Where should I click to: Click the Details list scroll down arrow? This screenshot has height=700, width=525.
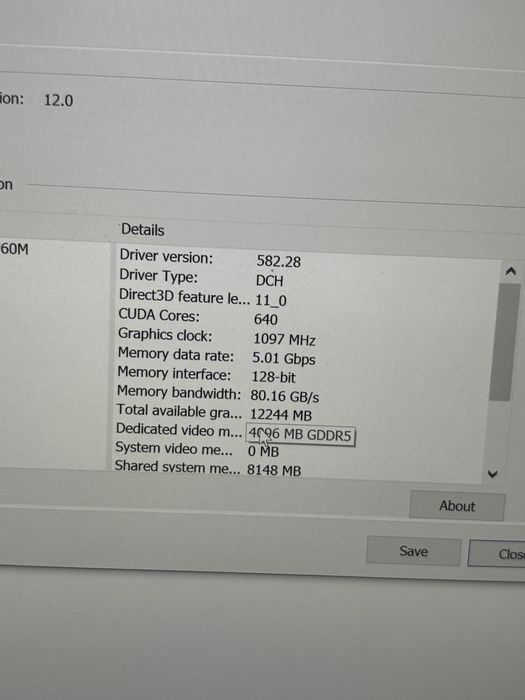492,474
